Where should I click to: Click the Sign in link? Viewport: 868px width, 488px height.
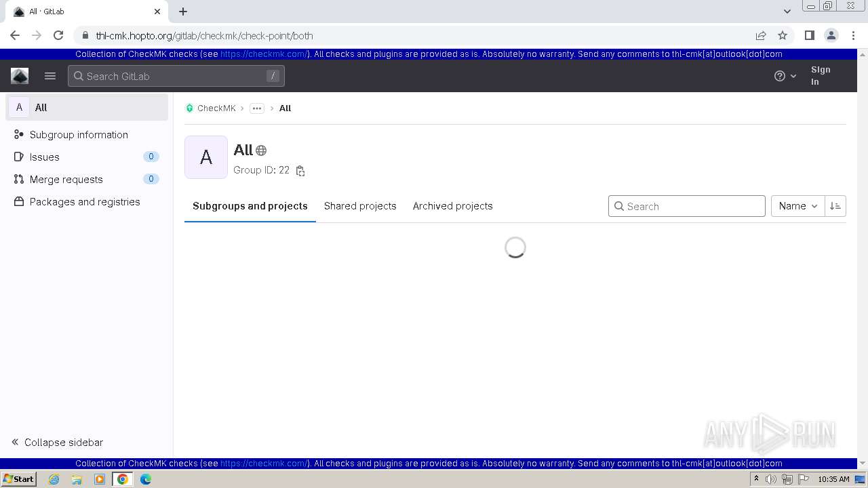click(x=821, y=75)
